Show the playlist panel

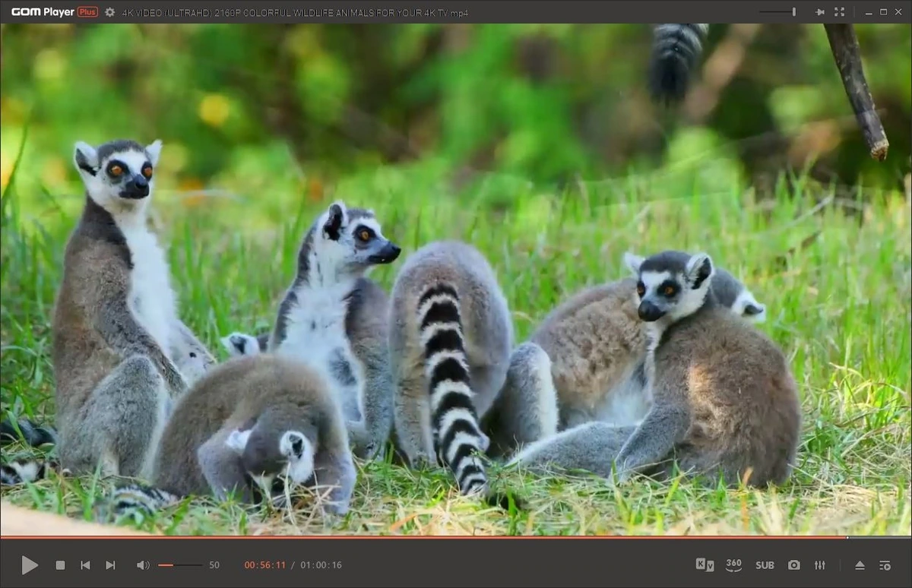click(x=885, y=565)
